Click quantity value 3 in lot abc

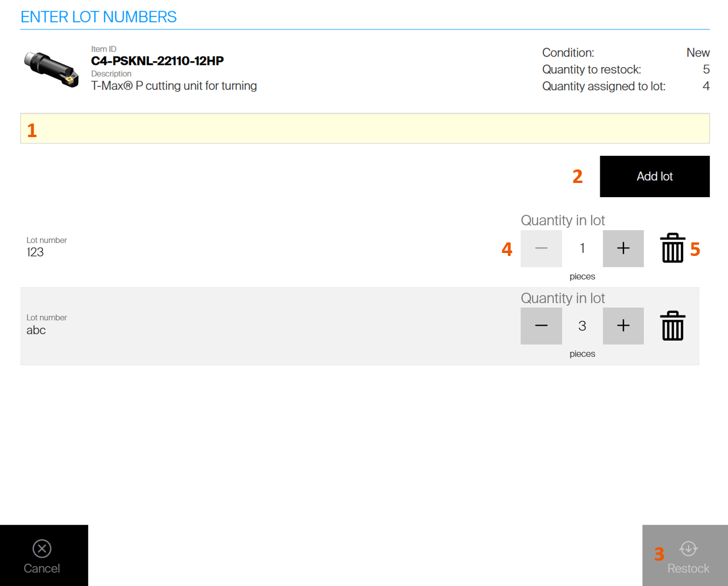582,326
